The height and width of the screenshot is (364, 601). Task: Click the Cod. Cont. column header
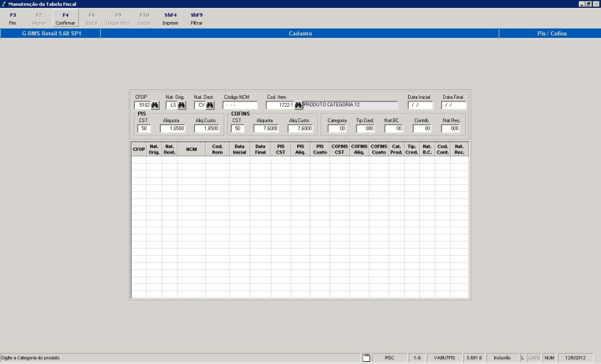click(442, 150)
